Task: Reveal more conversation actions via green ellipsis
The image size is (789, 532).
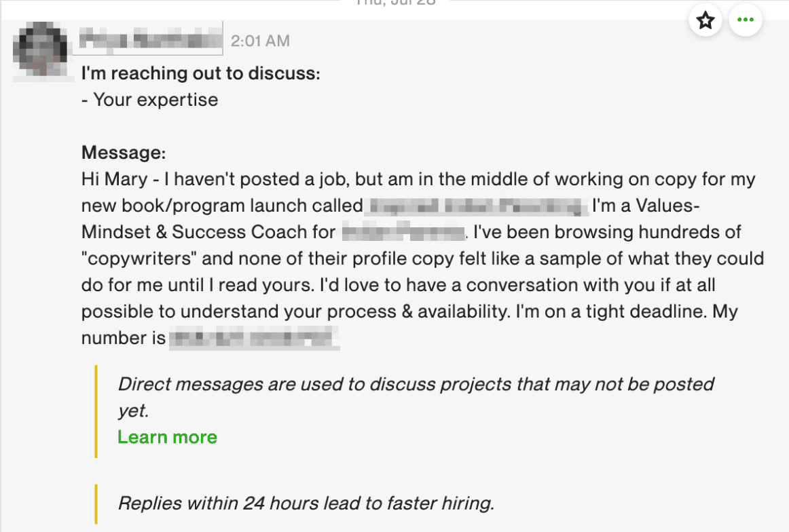Action: click(x=746, y=20)
